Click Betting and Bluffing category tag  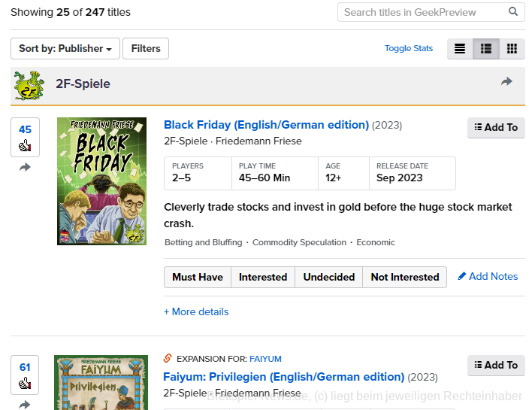(203, 242)
